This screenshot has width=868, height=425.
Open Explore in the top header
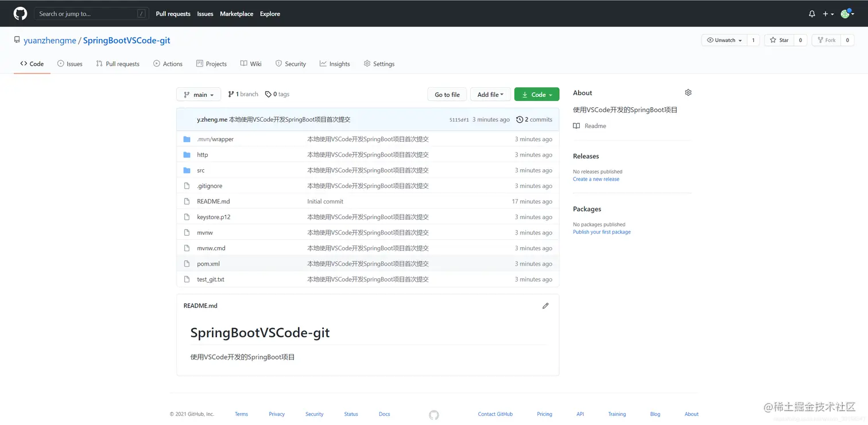tap(270, 14)
